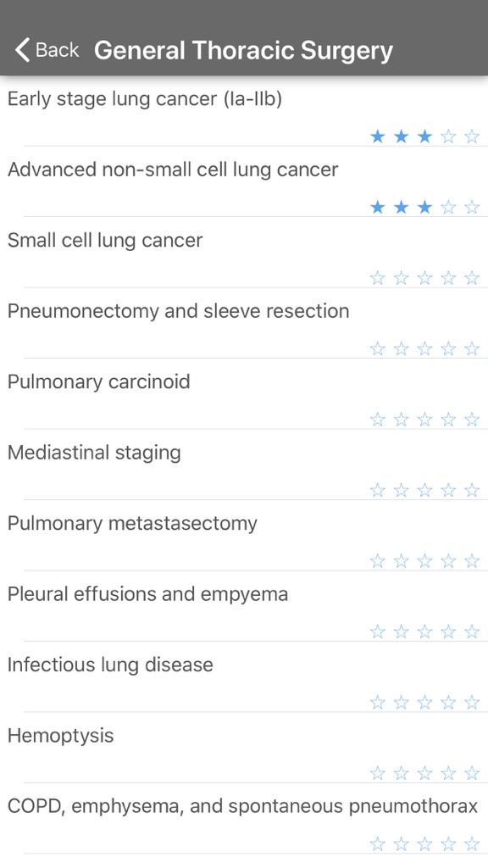This screenshot has width=488, height=868.
Task: Click third filled star of Early stage lung cancer
Action: tap(424, 136)
